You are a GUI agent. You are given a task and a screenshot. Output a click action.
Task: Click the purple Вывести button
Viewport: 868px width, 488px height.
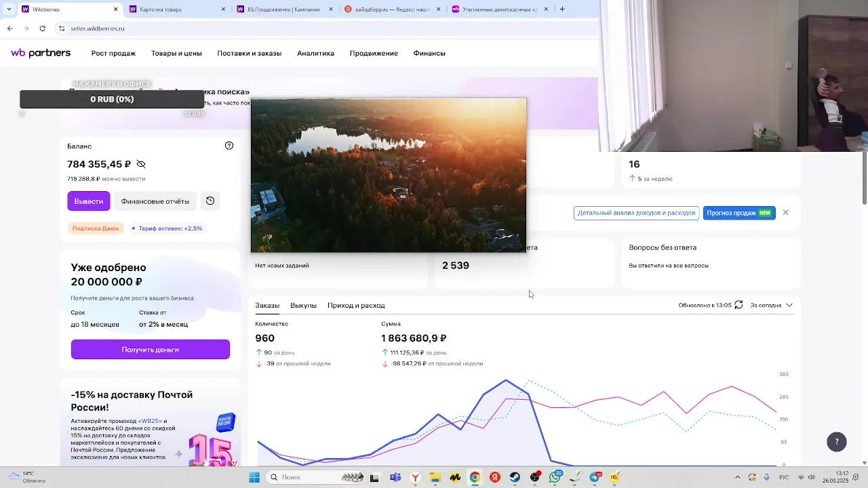coord(88,201)
